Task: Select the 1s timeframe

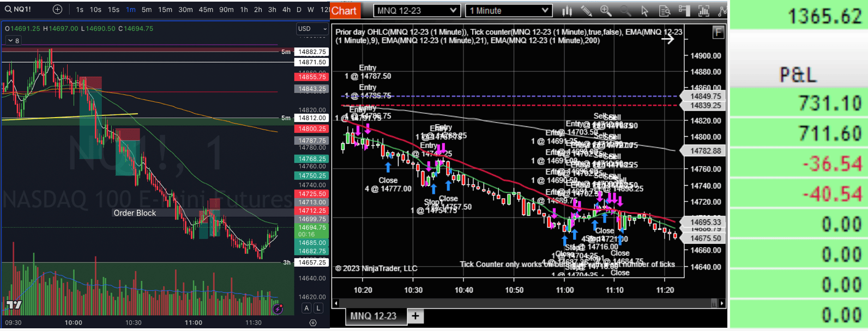Action: point(80,10)
